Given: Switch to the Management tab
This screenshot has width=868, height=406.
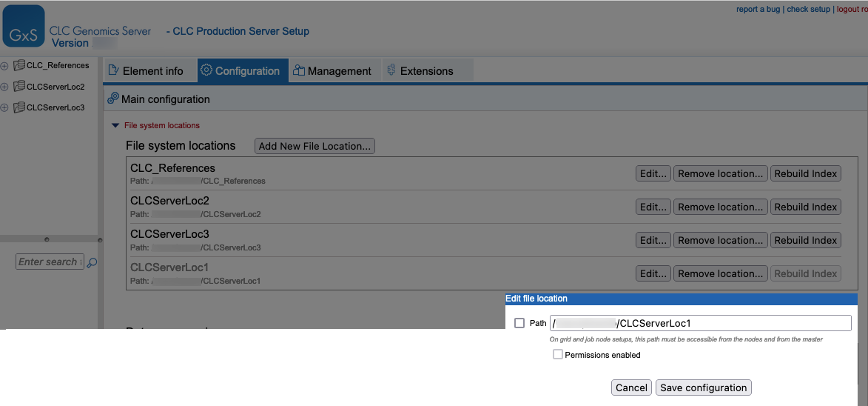Looking at the screenshot, I should coord(332,71).
